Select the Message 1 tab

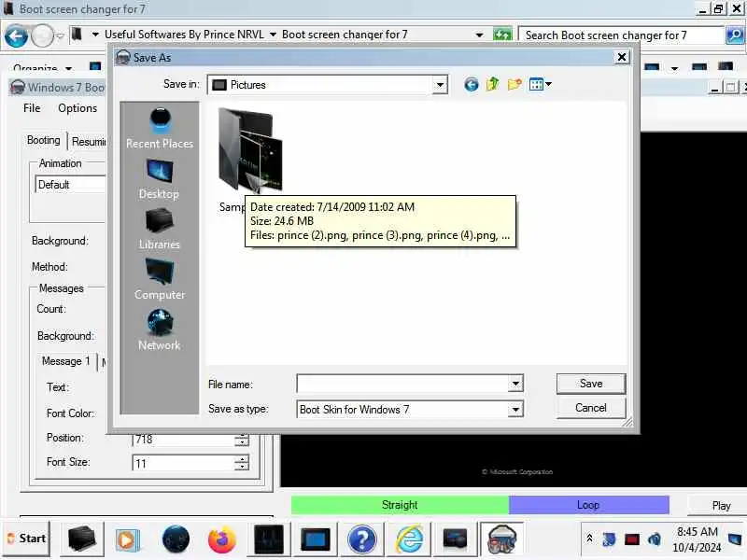(x=65, y=361)
